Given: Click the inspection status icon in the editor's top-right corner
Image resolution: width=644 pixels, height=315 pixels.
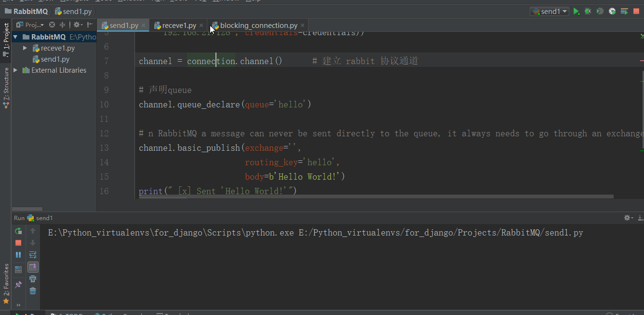Looking at the screenshot, I should (x=642, y=36).
